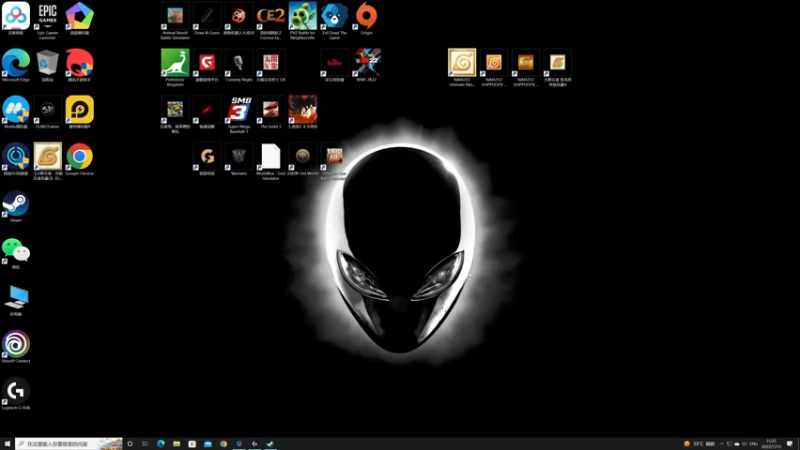Select the Recycle Bin icon

tap(47, 65)
